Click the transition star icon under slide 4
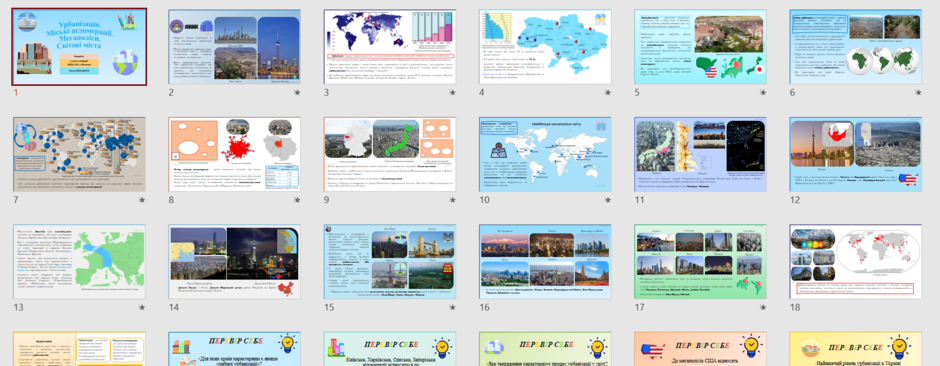The image size is (940, 366). [608, 93]
